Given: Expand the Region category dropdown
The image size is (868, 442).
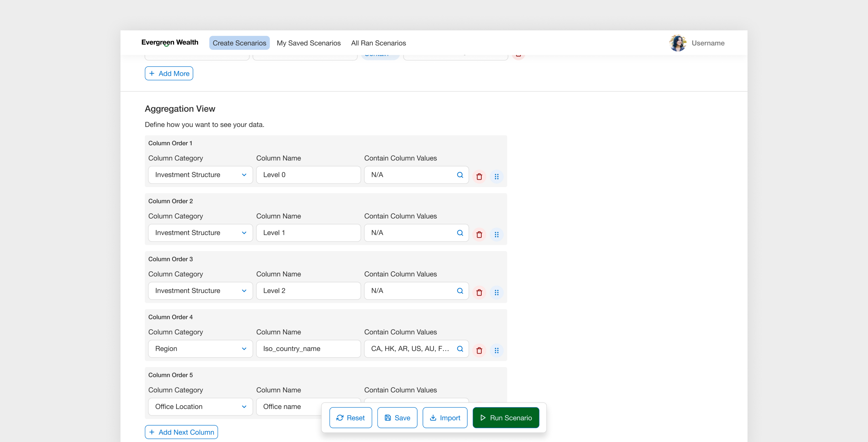Looking at the screenshot, I should [200, 349].
